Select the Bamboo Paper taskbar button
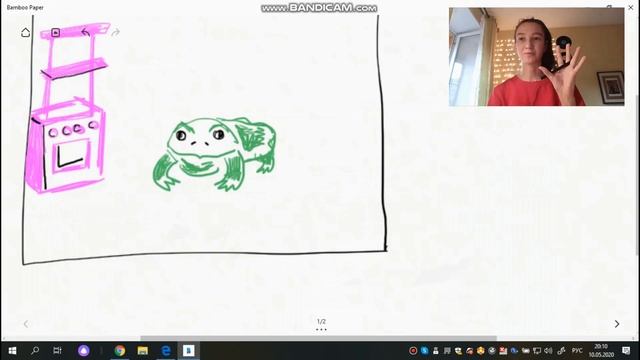 pos(188,351)
